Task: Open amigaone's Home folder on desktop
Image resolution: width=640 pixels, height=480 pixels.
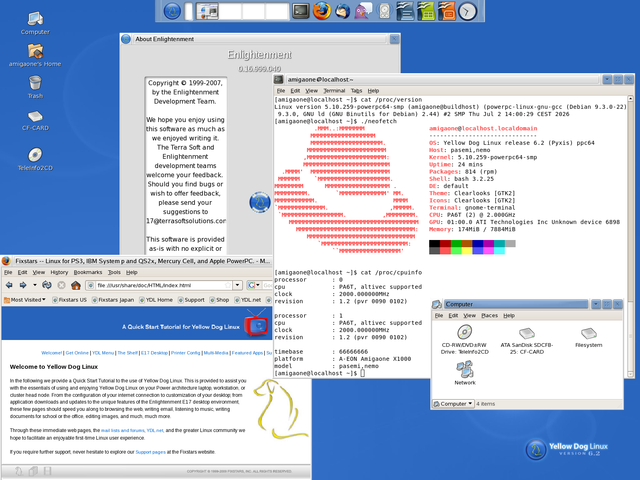Action: pyautogui.click(x=35, y=56)
